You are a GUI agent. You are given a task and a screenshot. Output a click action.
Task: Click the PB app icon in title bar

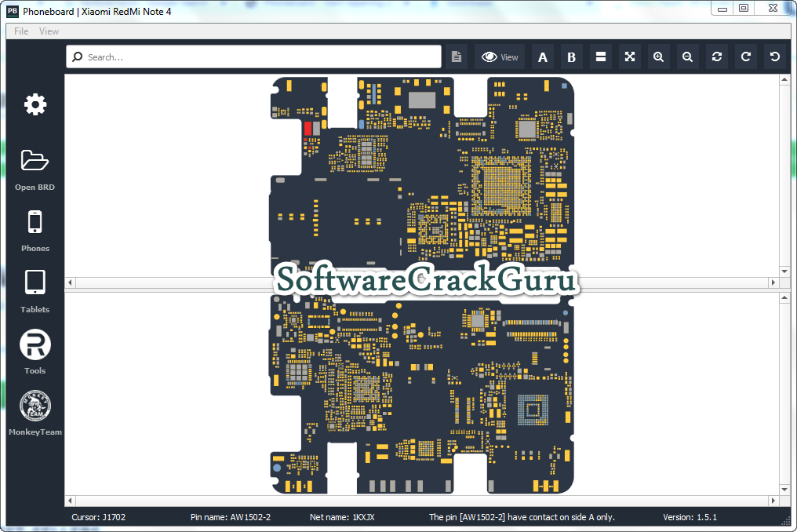coord(13,11)
